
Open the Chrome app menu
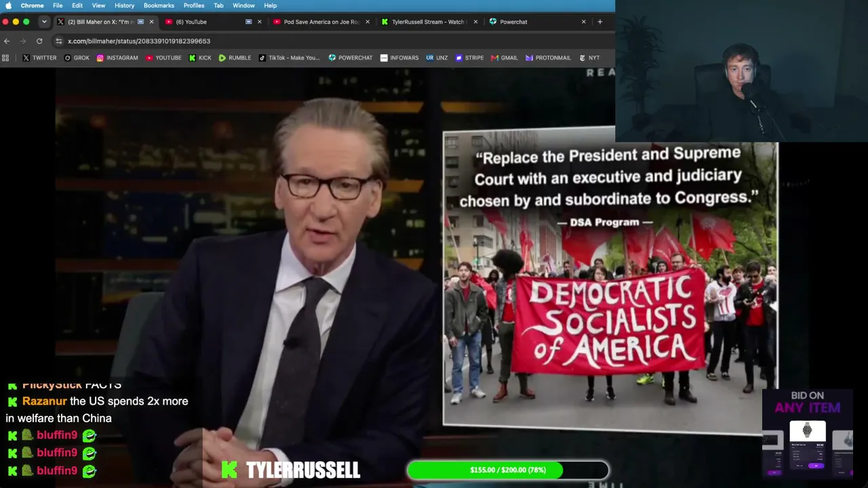[32, 5]
